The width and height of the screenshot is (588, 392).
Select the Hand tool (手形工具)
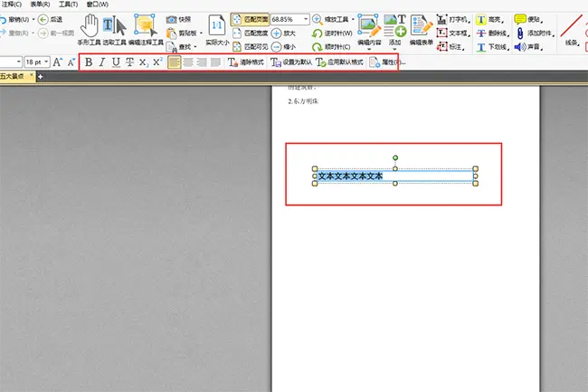[x=90, y=30]
